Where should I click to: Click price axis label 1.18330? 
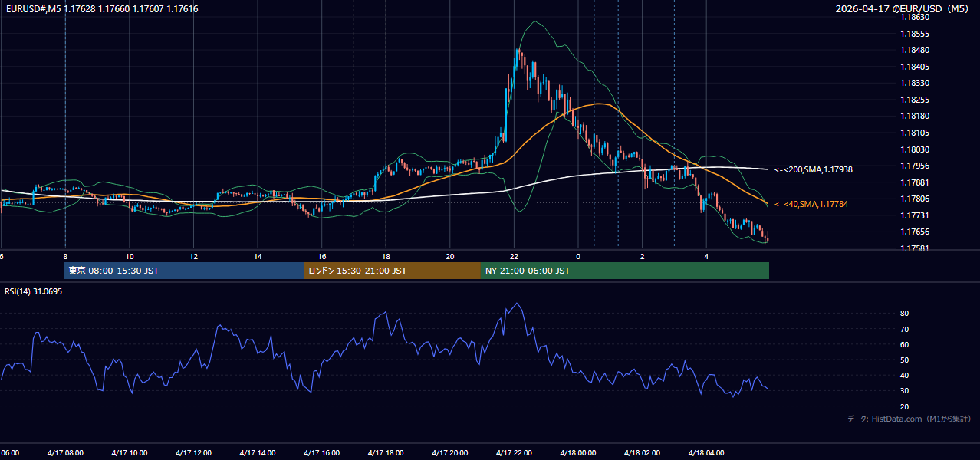tap(915, 83)
